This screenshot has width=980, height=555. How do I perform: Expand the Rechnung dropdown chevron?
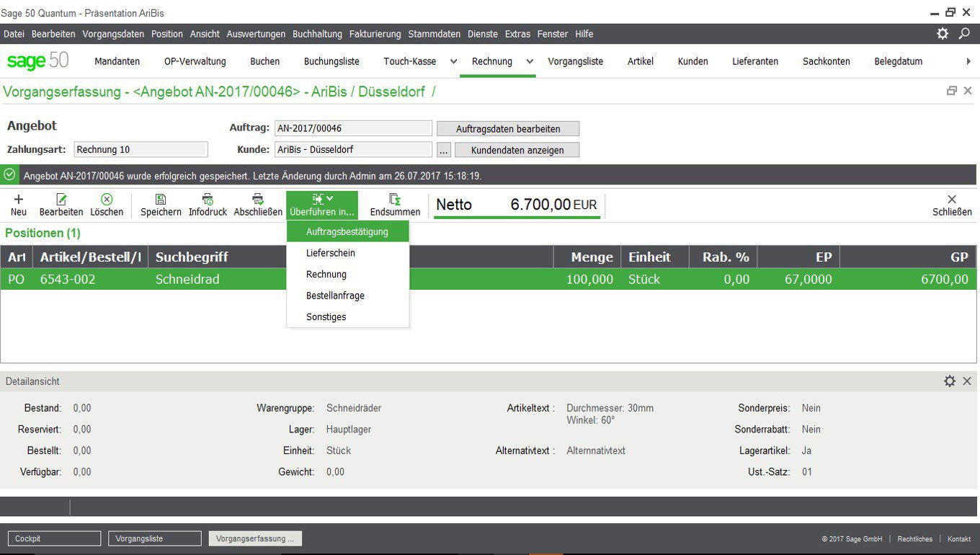[530, 61]
